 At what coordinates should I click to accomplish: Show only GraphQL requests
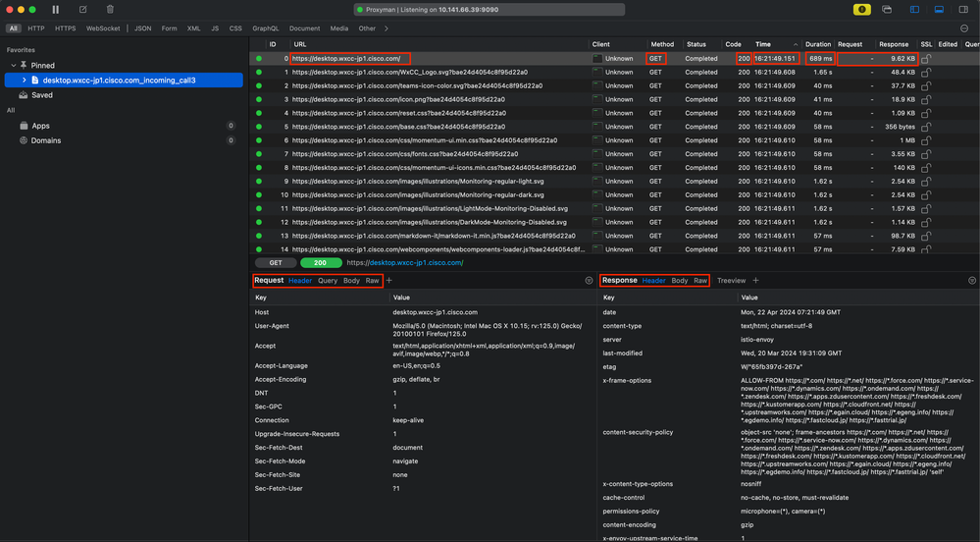266,28
